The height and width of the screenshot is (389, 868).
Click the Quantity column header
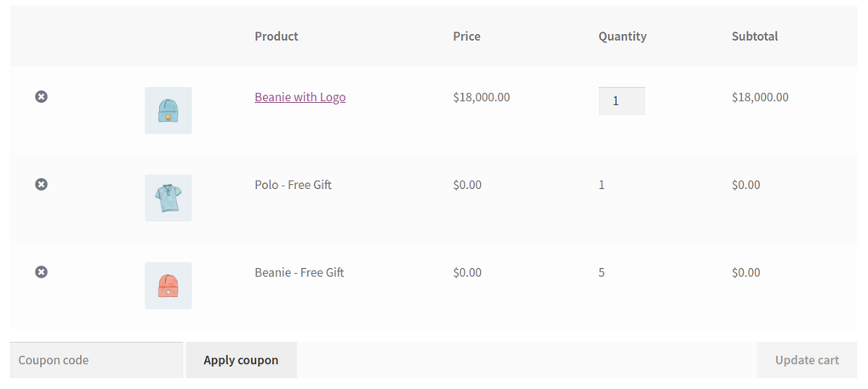pos(622,37)
